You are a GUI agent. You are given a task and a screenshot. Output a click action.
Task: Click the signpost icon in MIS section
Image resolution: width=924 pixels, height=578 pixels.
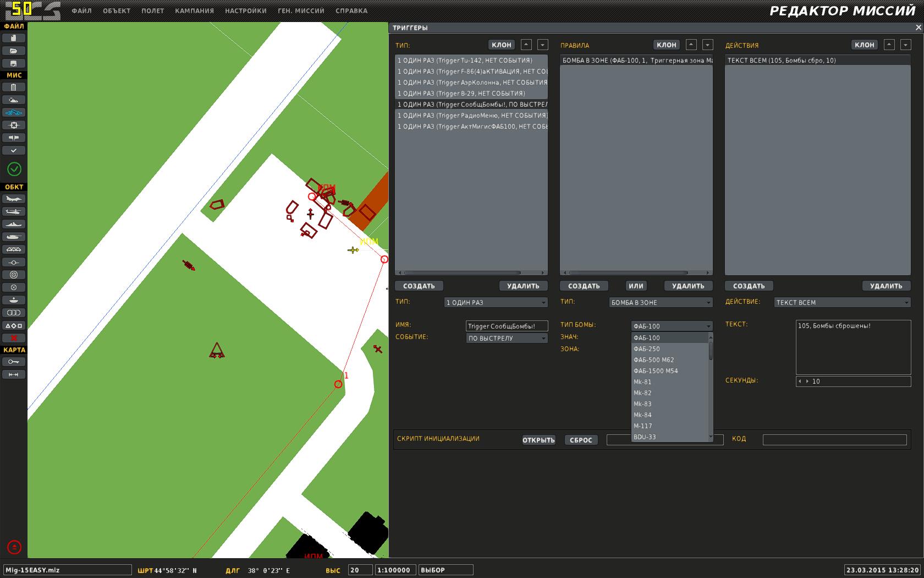tap(14, 138)
